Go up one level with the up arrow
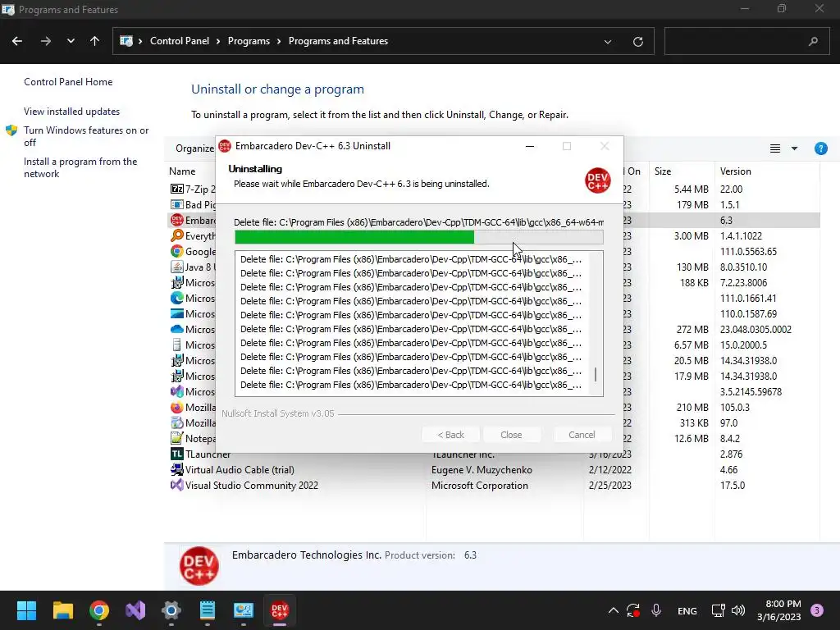Image resolution: width=840 pixels, height=630 pixels. 95,41
